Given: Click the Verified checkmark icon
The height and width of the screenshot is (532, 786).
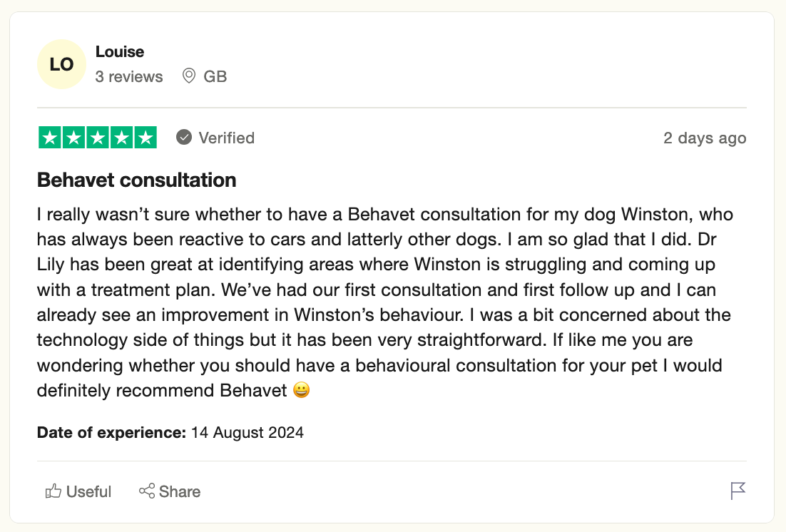Looking at the screenshot, I should [184, 138].
